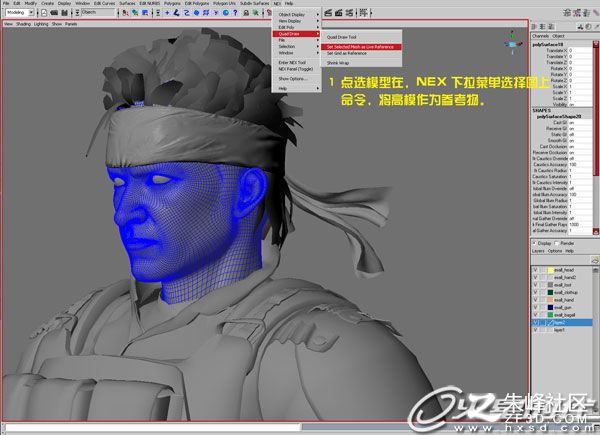Toggle visibility V of the eval_bagall layer
Viewport: 600px width, 435px height.
coord(535,315)
